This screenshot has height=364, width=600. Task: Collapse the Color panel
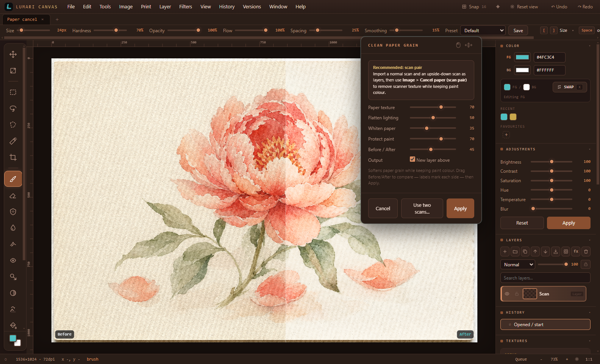589,46
